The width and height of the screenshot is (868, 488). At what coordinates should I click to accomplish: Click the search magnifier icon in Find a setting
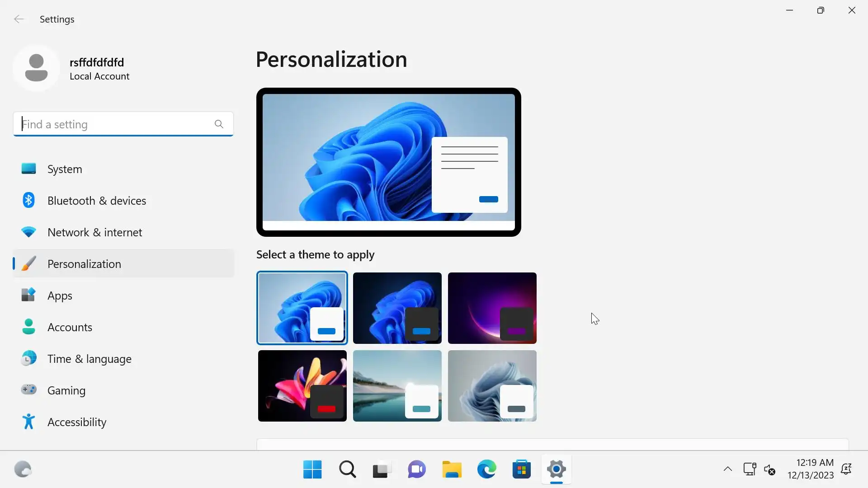click(x=219, y=124)
